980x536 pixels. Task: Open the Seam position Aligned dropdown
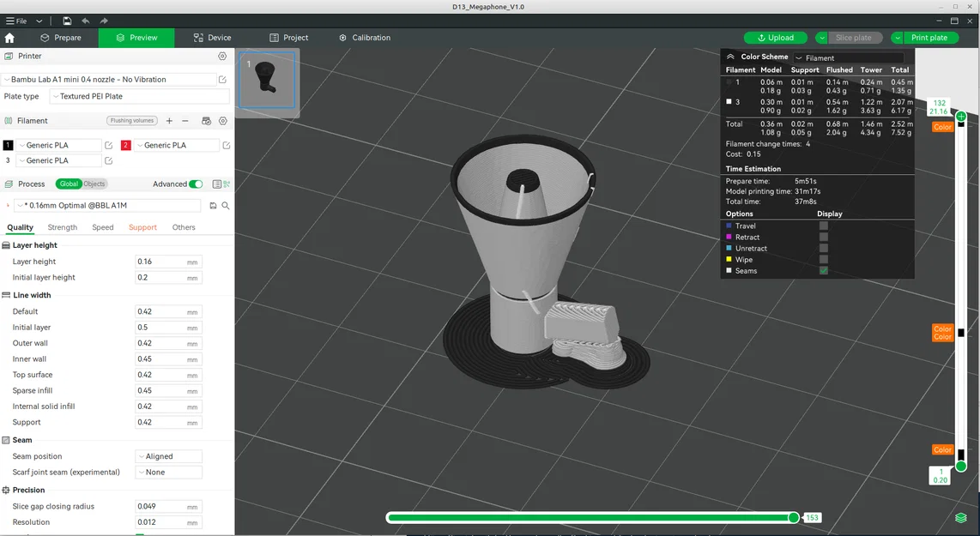point(168,455)
